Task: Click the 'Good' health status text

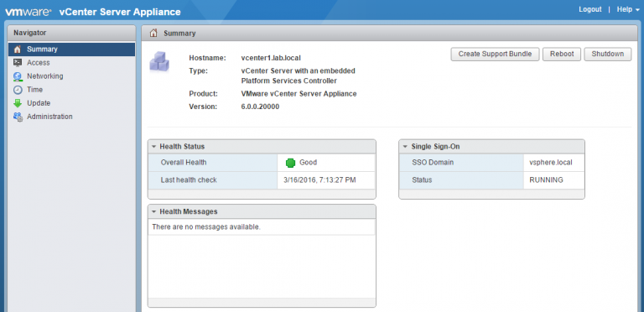Action: click(x=308, y=163)
